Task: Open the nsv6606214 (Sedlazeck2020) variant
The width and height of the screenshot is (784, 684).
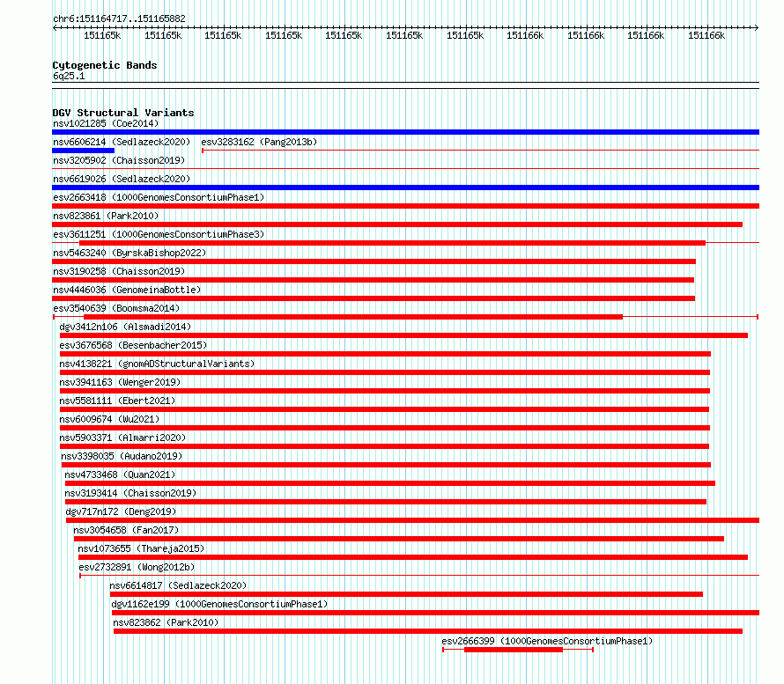Action: (122, 142)
